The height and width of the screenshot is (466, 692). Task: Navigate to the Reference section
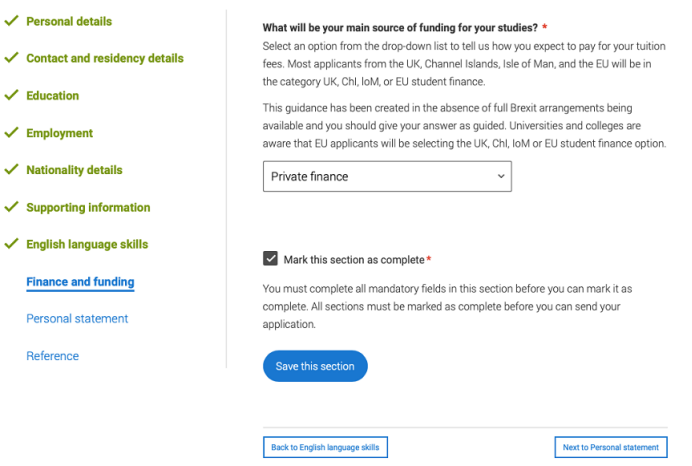[x=53, y=356]
